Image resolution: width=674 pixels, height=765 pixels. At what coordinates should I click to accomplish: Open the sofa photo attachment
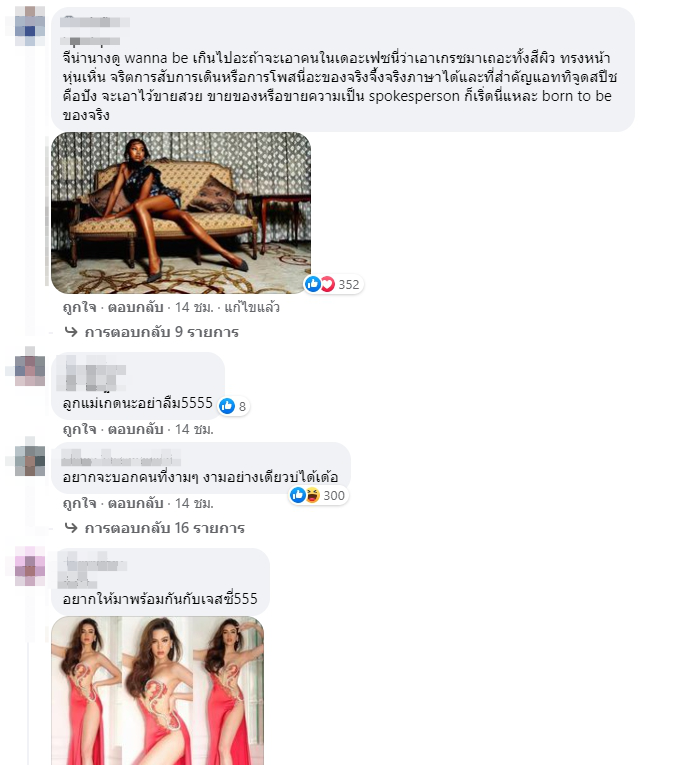181,213
